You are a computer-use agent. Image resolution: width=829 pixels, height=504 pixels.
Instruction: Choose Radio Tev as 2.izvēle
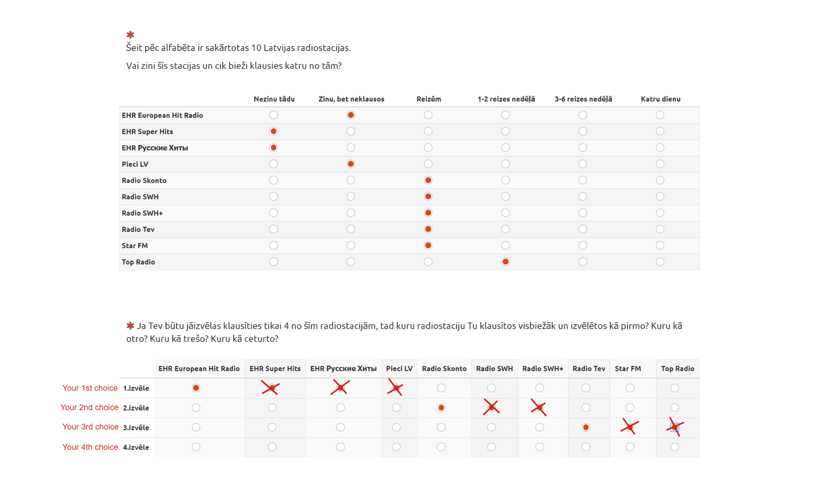point(586,408)
